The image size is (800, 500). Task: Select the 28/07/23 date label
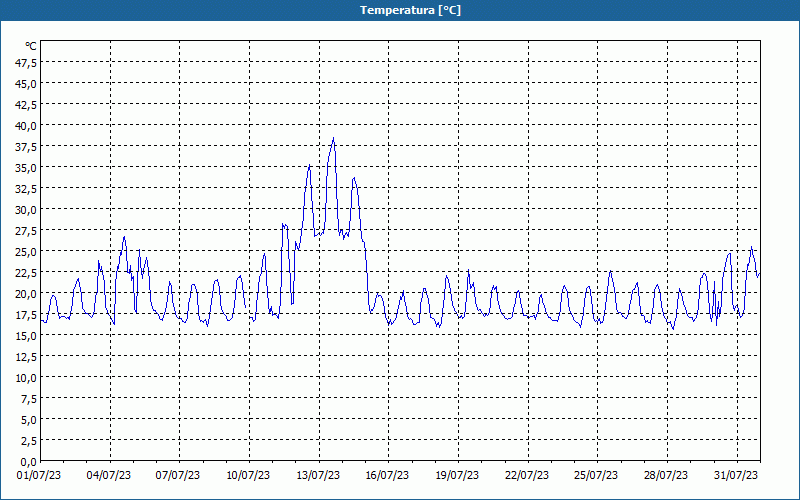[666, 475]
